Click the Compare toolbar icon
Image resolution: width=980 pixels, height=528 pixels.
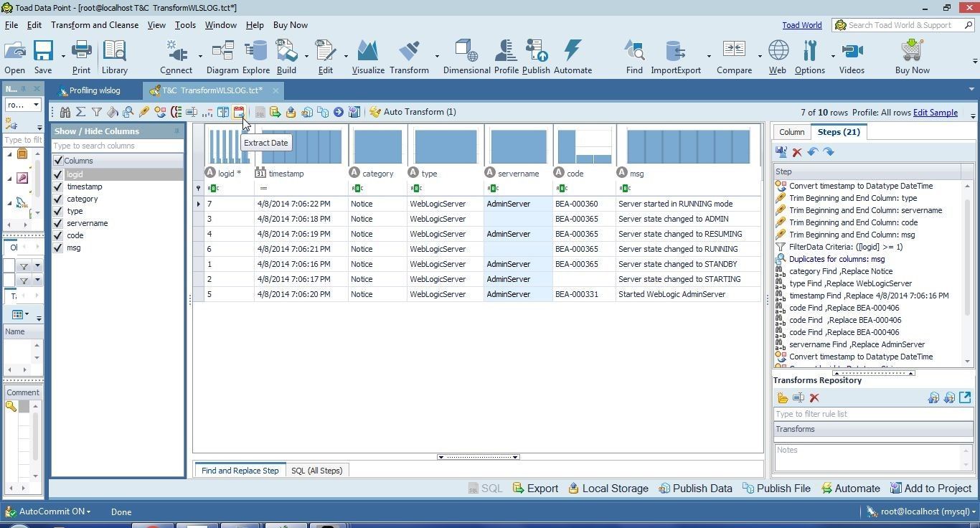[x=734, y=57]
